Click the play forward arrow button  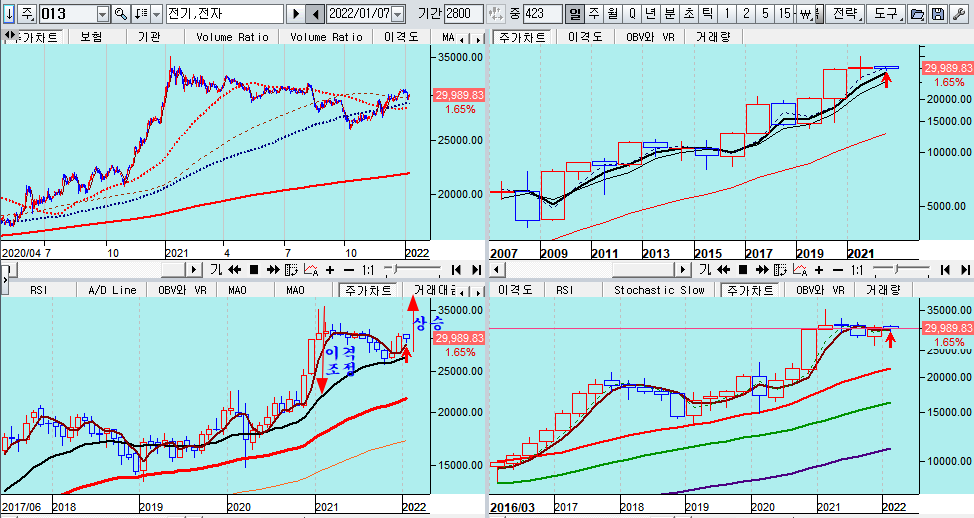tap(295, 14)
